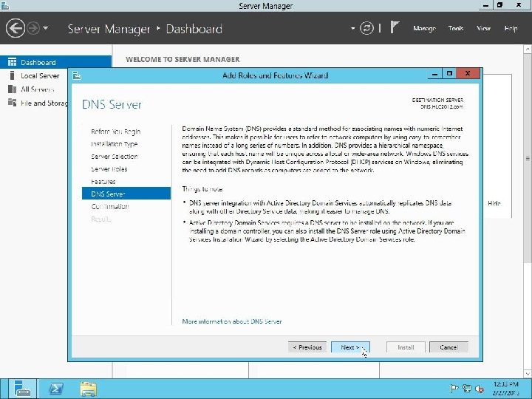Screen dimensions: 532x399
Task: Click the scrollbar down arrow in Server Manager
Action: [x=528, y=374]
